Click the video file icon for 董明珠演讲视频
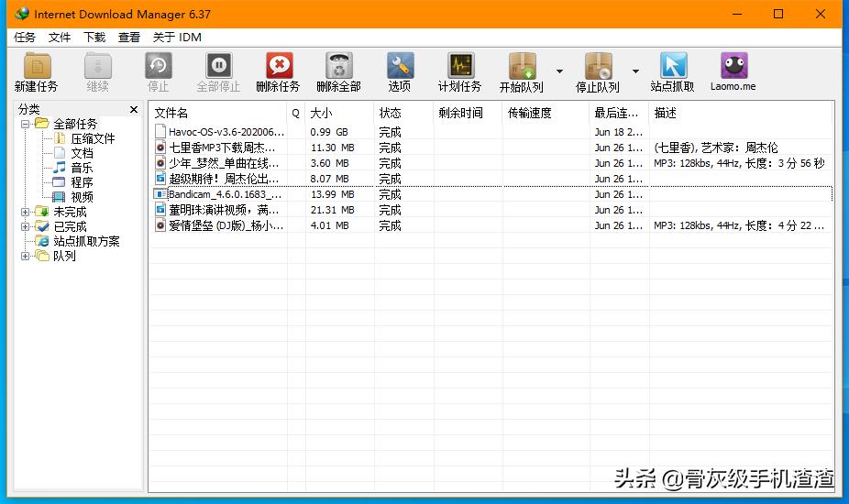849x504 pixels. (160, 210)
